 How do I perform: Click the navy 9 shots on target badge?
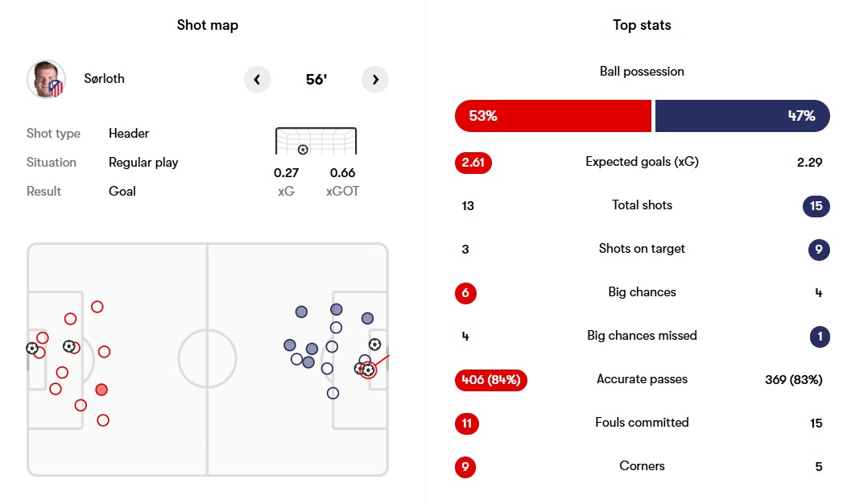coord(818,250)
